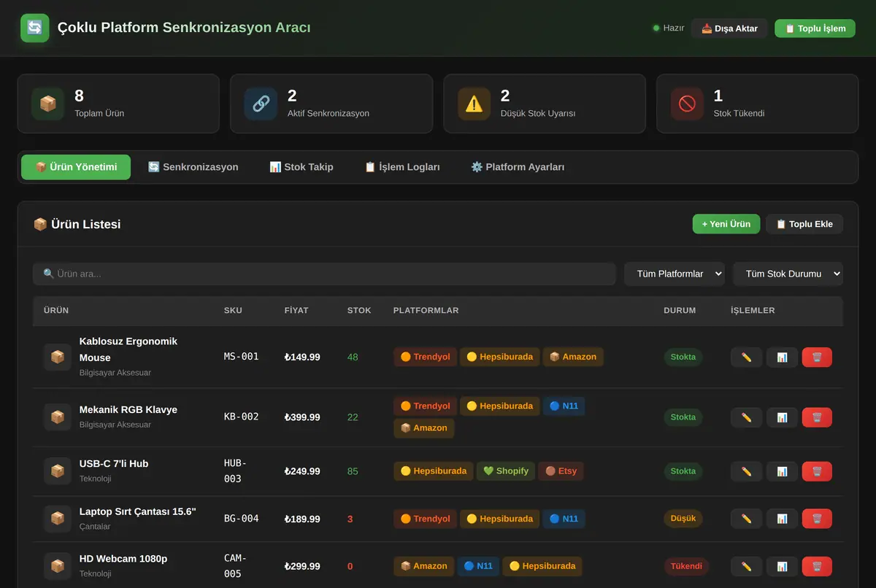
Task: Click the sync app logo icon
Action: [34, 28]
